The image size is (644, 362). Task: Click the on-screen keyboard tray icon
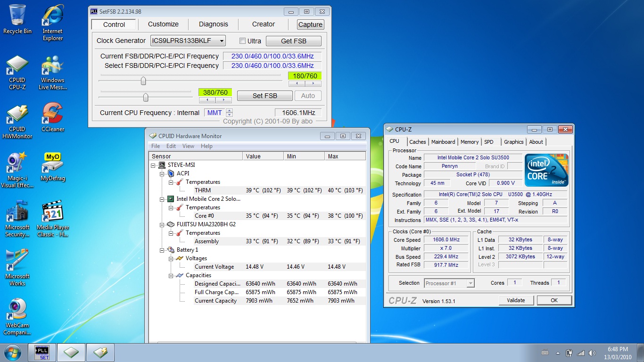(x=545, y=353)
